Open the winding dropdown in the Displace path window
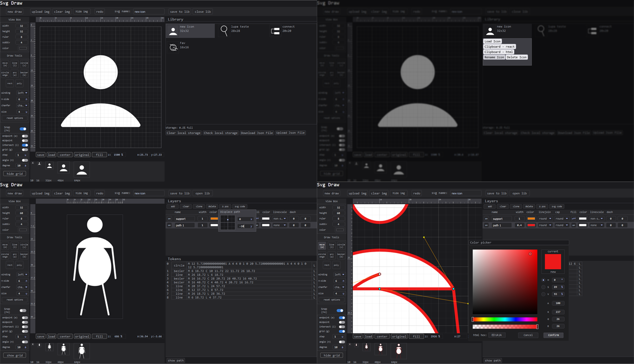 (x=22, y=274)
